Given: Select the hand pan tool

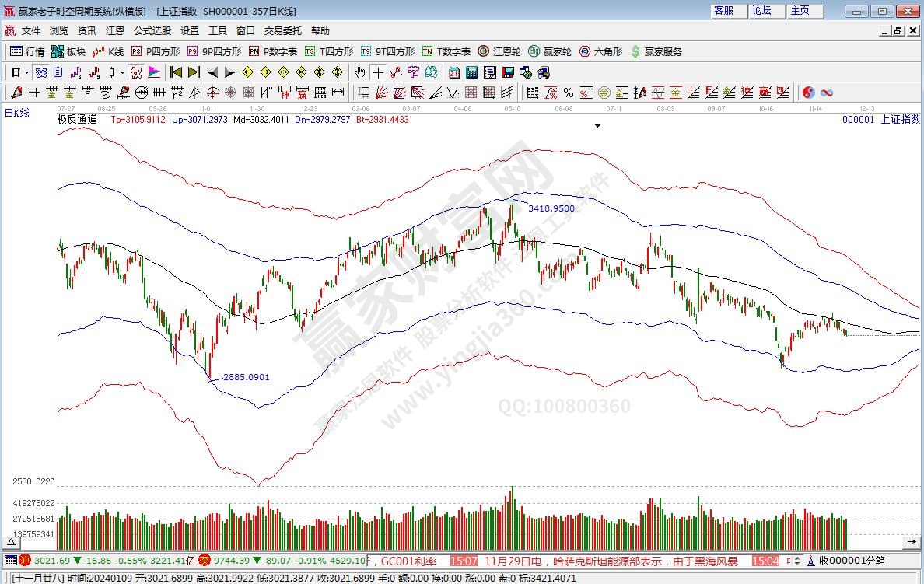Looking at the screenshot, I should point(359,72).
